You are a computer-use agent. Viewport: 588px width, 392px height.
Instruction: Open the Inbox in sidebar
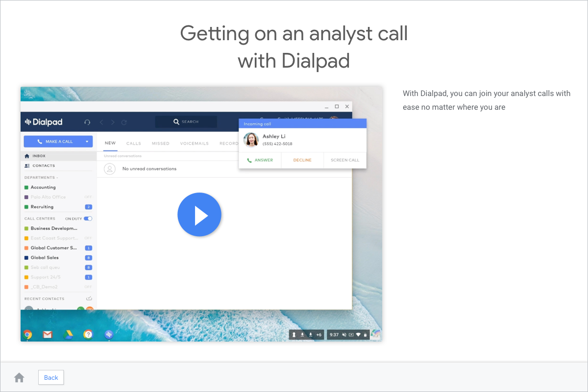[58, 156]
